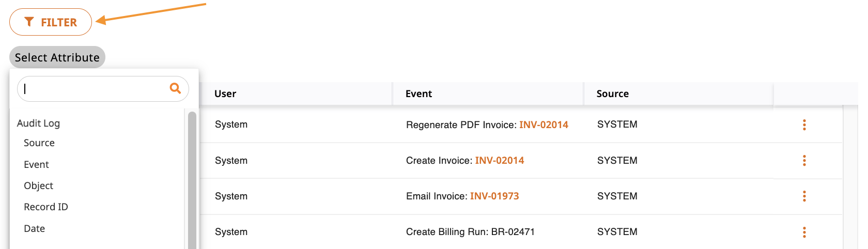
Task: Choose Record ID from attribute list
Action: pos(46,207)
